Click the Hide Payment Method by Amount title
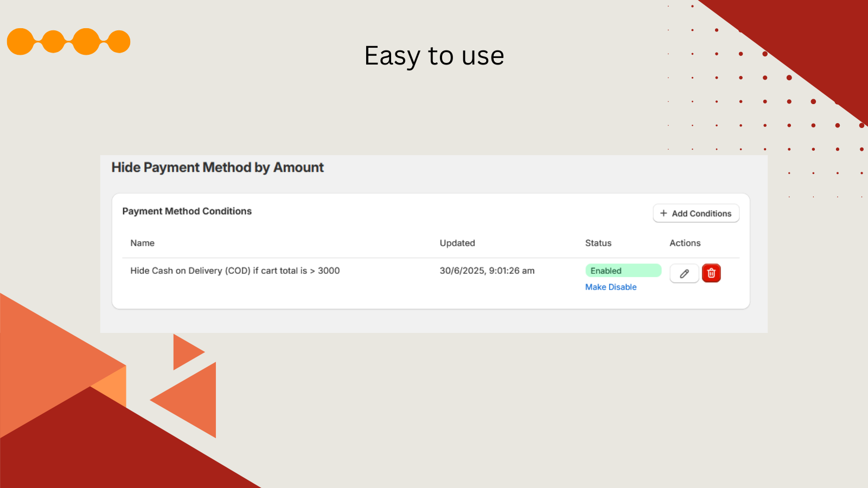The height and width of the screenshot is (488, 868). pyautogui.click(x=218, y=168)
